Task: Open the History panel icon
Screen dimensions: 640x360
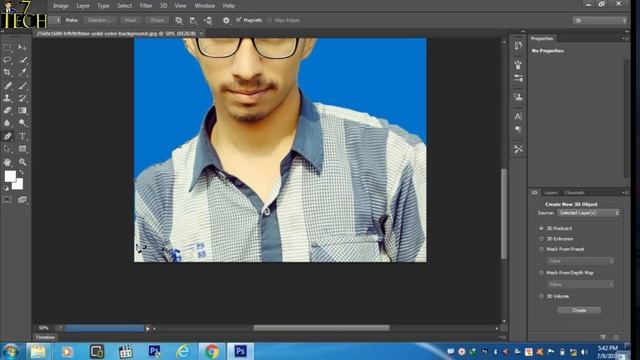Action: [518, 46]
